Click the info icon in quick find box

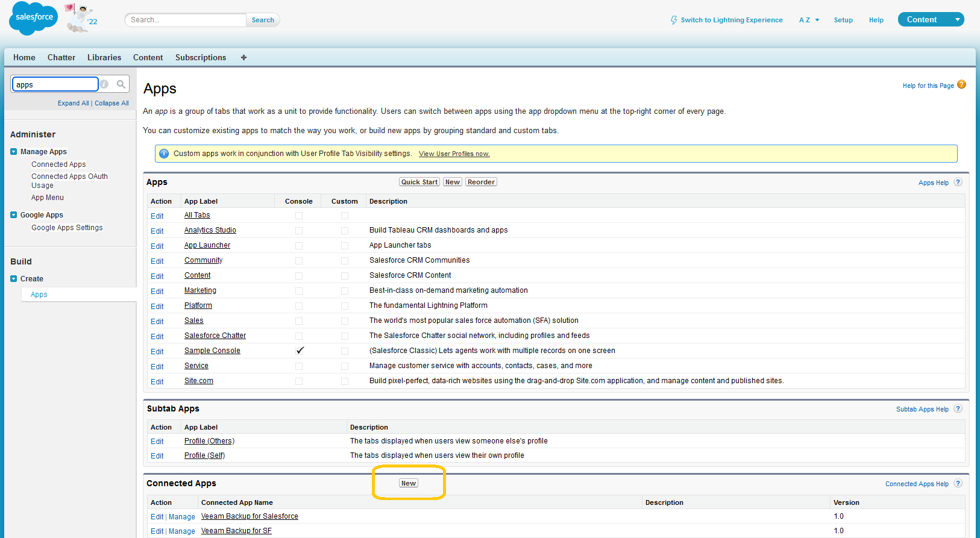click(104, 84)
